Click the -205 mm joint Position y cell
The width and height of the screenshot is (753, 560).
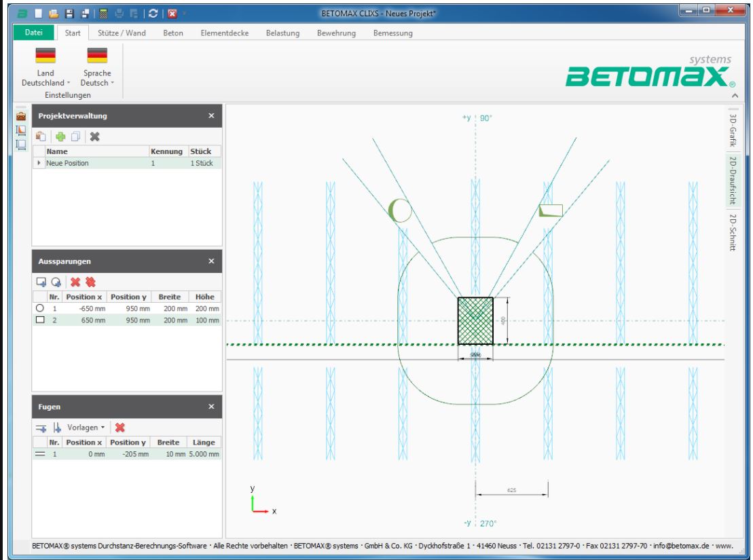(128, 454)
